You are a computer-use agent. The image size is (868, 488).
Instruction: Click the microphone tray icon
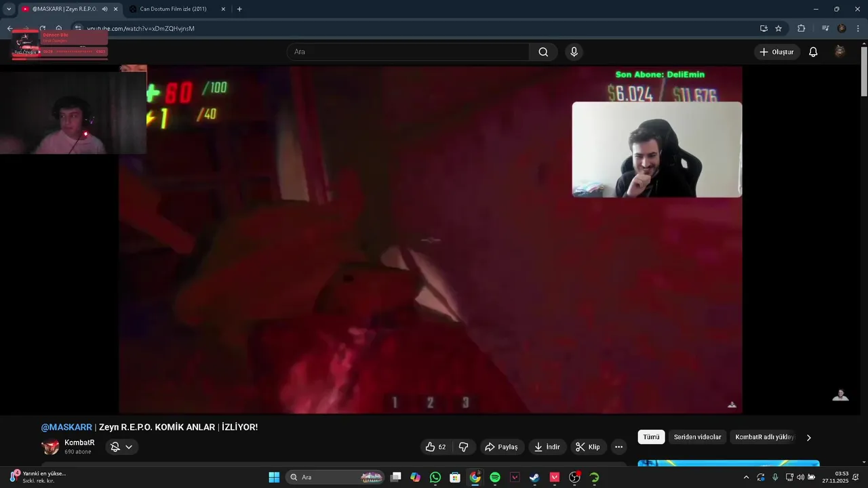[775, 477]
